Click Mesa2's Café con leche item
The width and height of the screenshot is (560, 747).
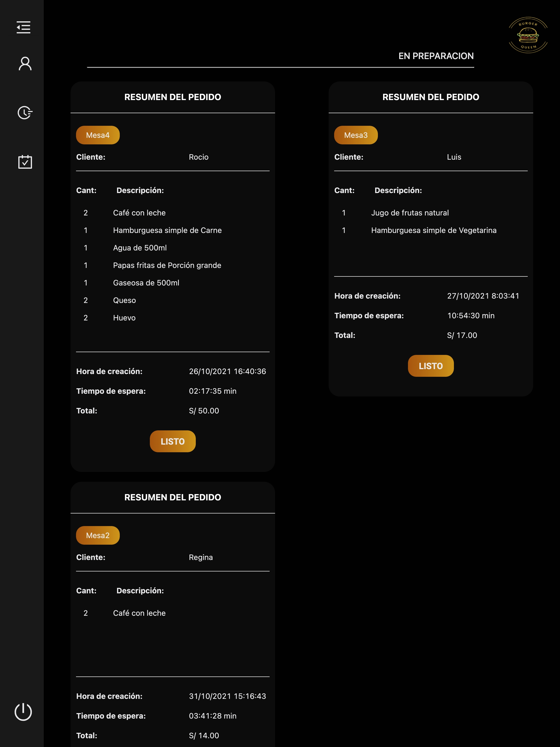click(139, 613)
